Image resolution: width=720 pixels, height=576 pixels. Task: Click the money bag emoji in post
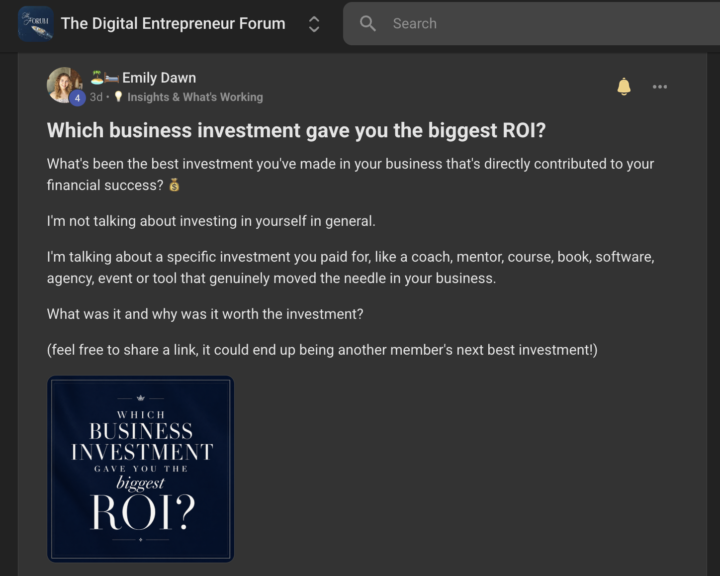tap(174, 185)
